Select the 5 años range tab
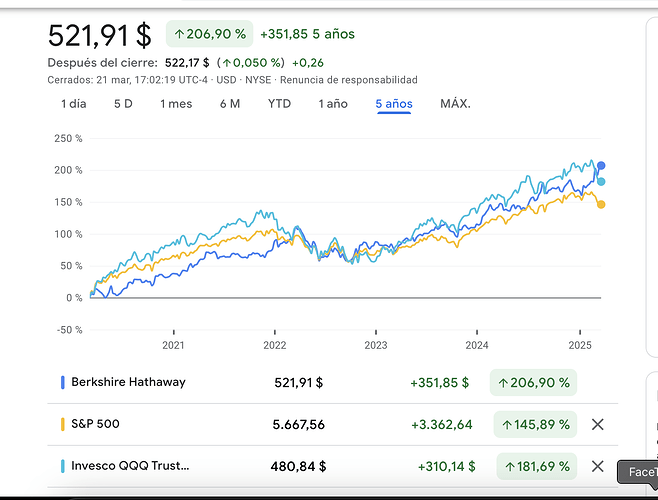Image resolution: width=658 pixels, height=500 pixels. coord(394,104)
